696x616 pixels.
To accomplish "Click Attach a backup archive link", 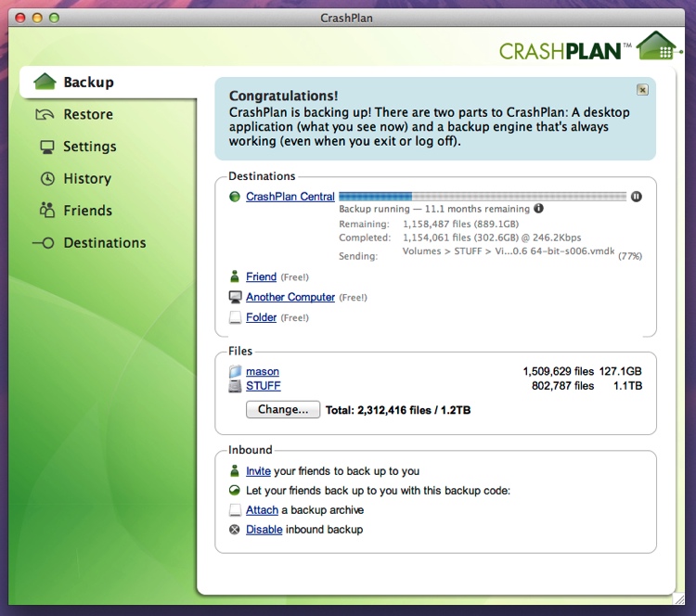I will (262, 510).
